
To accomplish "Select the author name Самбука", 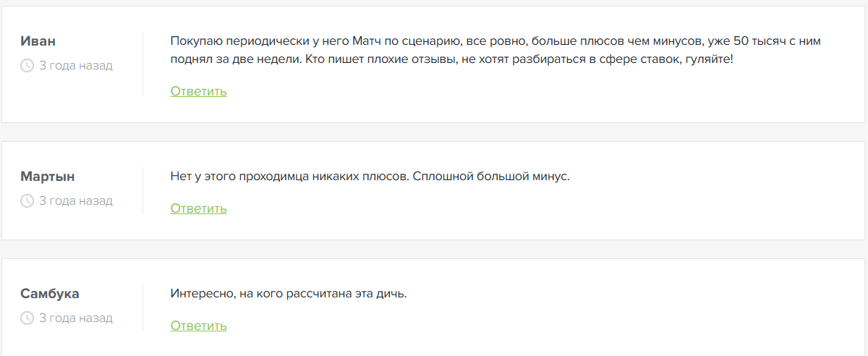I will click(50, 294).
